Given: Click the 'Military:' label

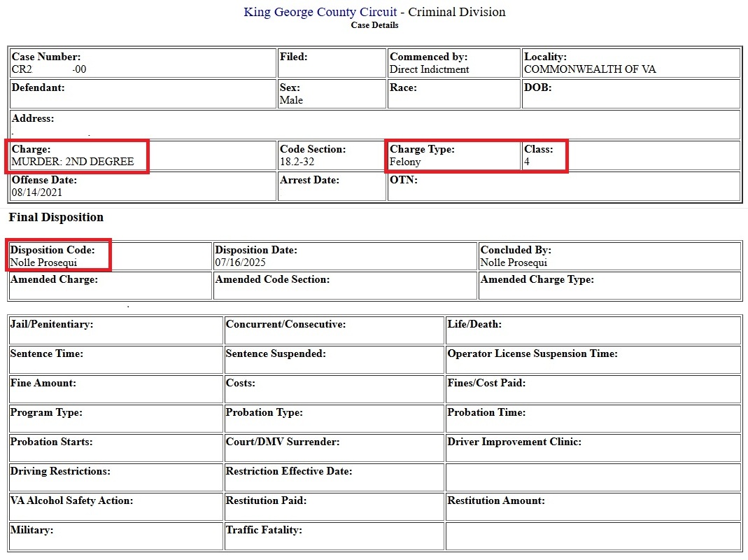Looking at the screenshot, I should [x=31, y=530].
